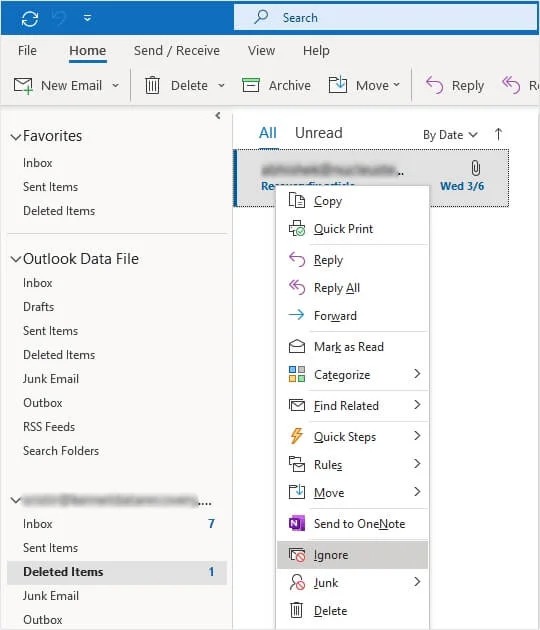Open Junk Email in Outlook Data File

click(x=51, y=379)
